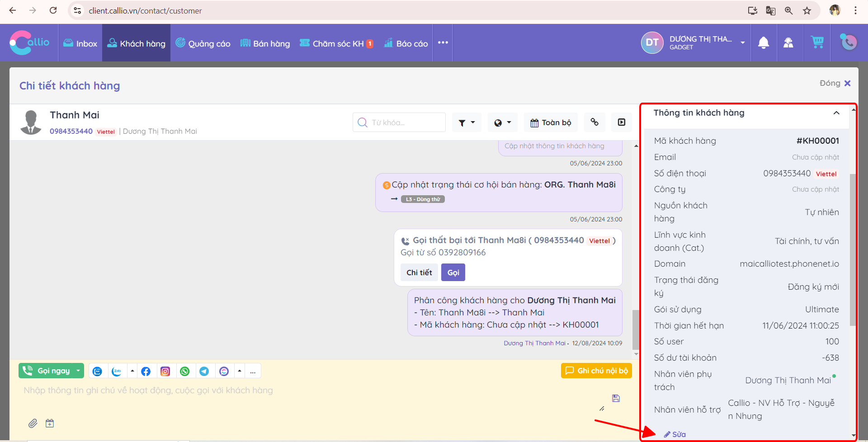The height and width of the screenshot is (442, 868).
Task: Open the shopping cart
Action: [x=817, y=42]
